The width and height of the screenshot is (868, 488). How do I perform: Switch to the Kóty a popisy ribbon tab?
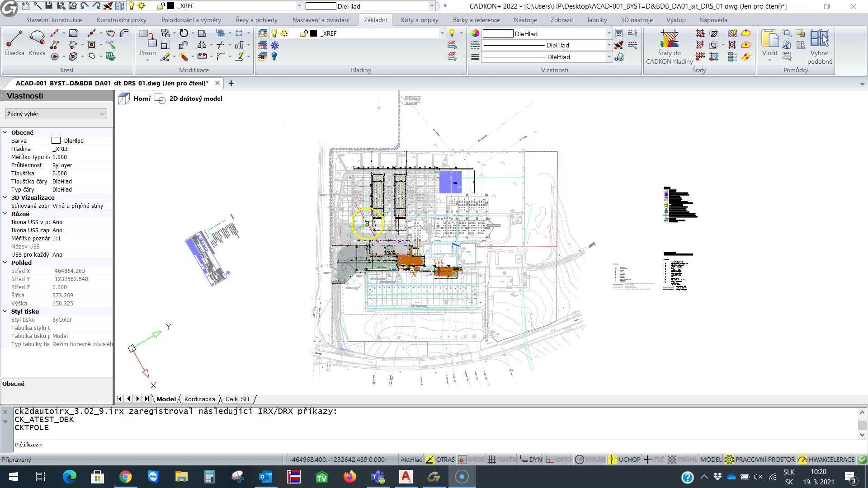(419, 20)
